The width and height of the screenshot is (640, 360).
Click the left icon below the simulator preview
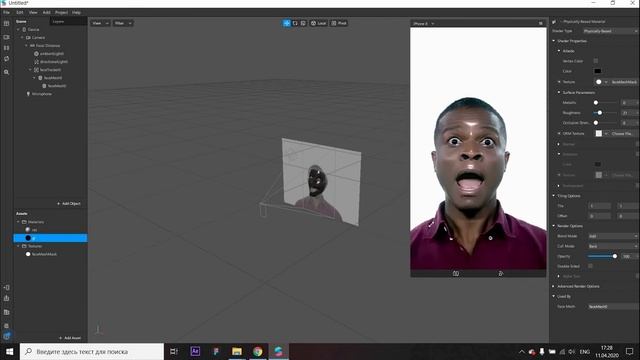click(x=456, y=273)
